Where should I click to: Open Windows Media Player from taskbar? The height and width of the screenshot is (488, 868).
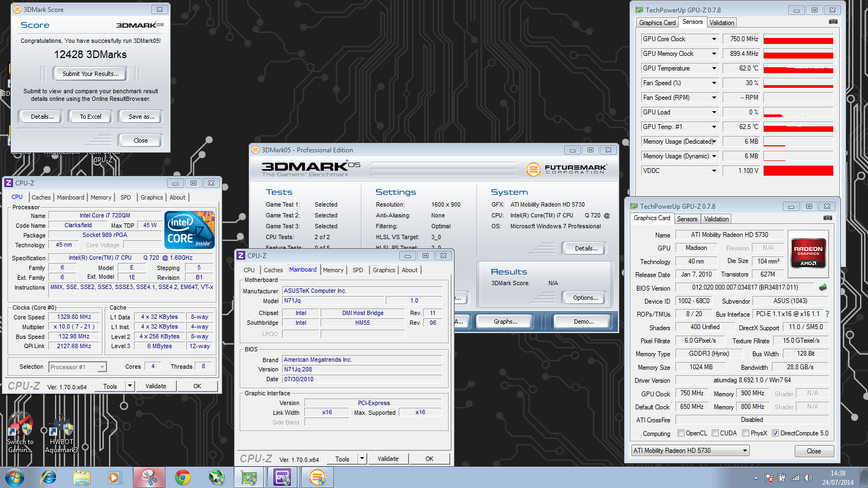tap(114, 478)
